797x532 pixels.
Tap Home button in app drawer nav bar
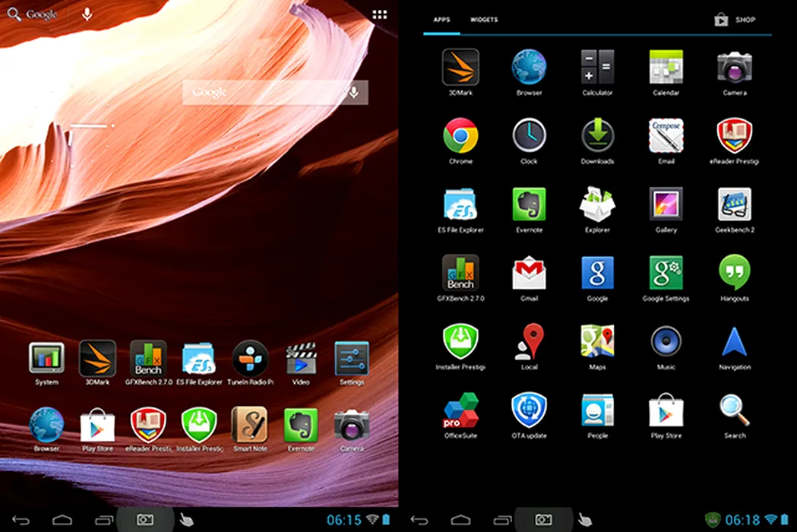460,520
